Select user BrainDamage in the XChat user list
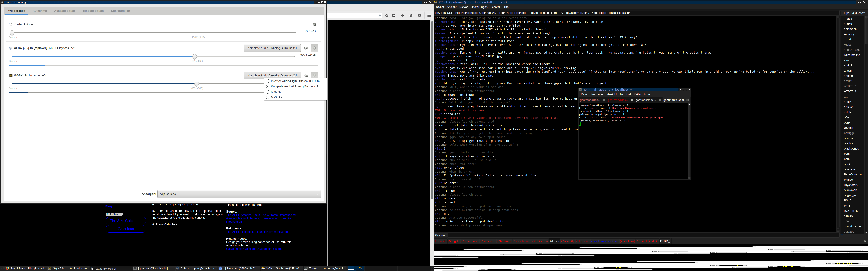This screenshot has height=271, width=868. click(852, 175)
